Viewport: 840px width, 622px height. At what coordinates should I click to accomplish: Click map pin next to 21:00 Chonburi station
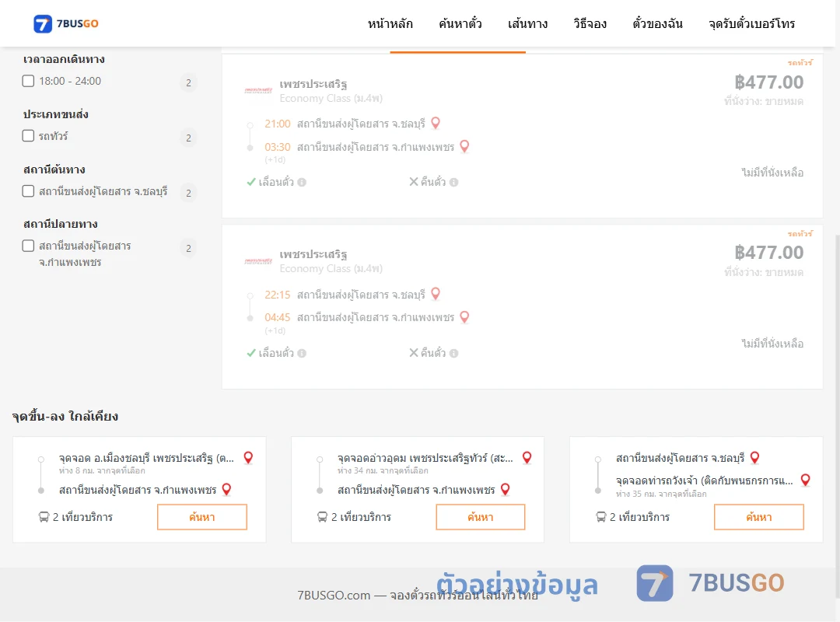436,123
